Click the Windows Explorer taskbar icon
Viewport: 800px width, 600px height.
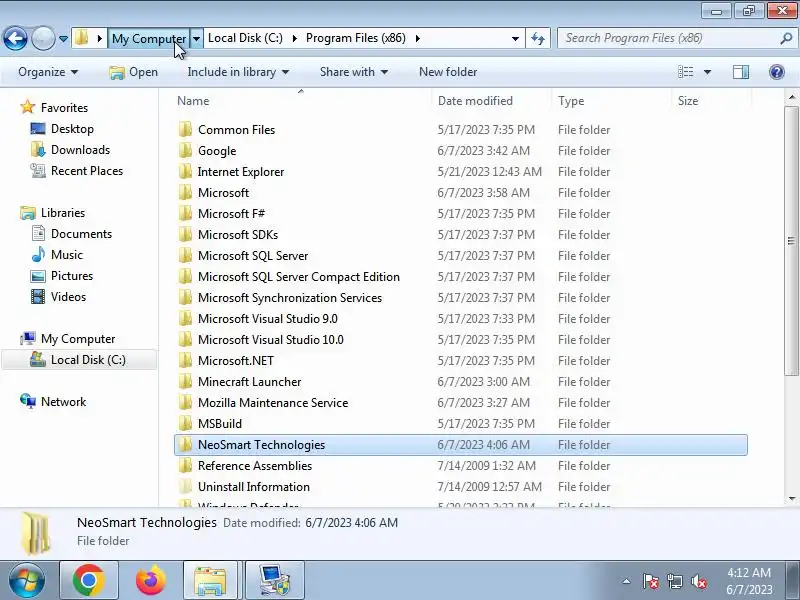(x=210, y=581)
